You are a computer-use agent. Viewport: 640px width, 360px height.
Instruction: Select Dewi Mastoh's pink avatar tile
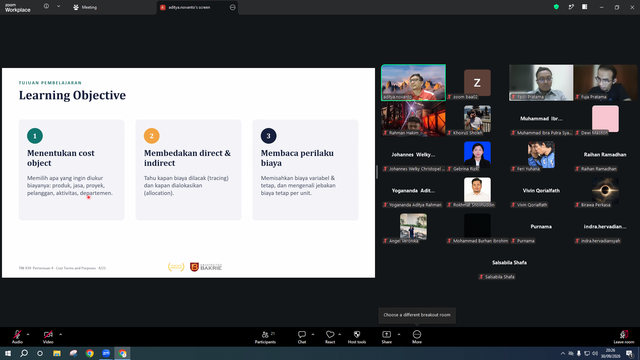[x=605, y=119]
